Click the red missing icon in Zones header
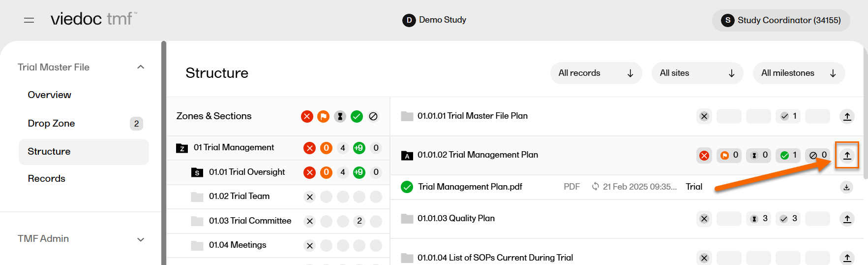 click(x=307, y=116)
